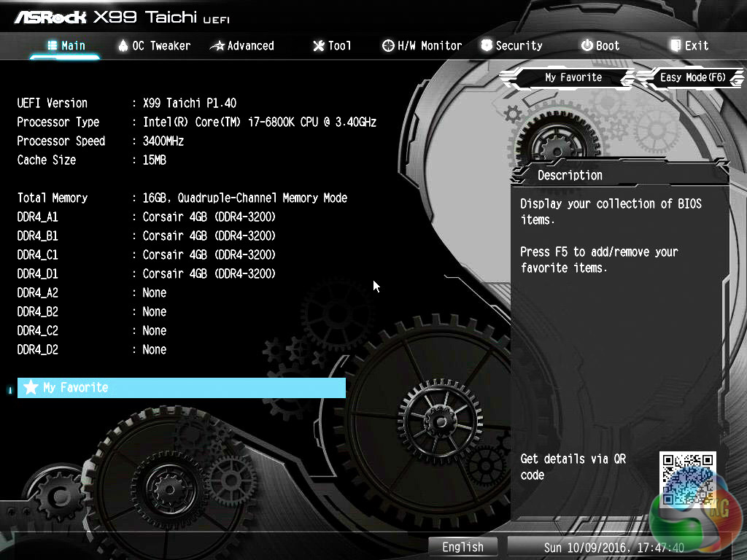Click the DDR4_A2 None entry

pyautogui.click(x=155, y=293)
